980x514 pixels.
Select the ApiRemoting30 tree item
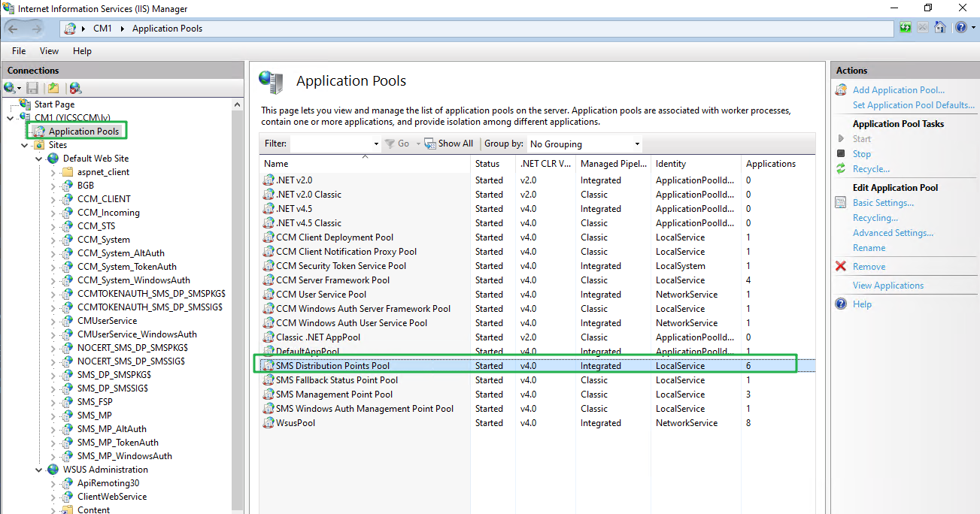(108, 483)
